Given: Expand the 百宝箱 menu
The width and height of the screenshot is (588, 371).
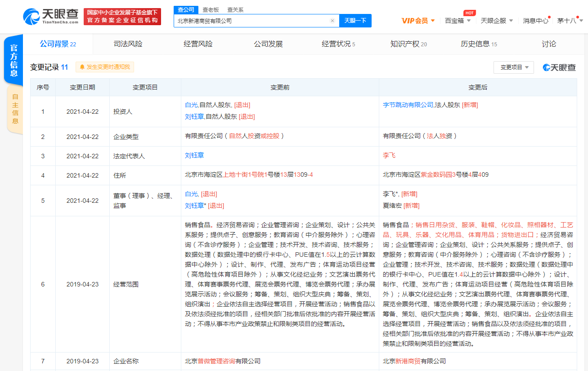Looking at the screenshot, I should point(458,21).
